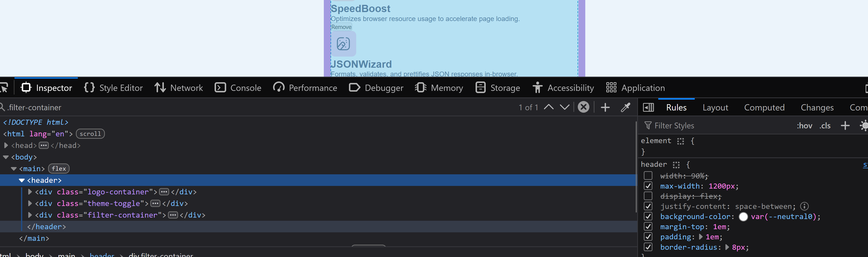Screen dimensions: 868x257
Task: Toggle the .cls class panel
Action: point(825,125)
